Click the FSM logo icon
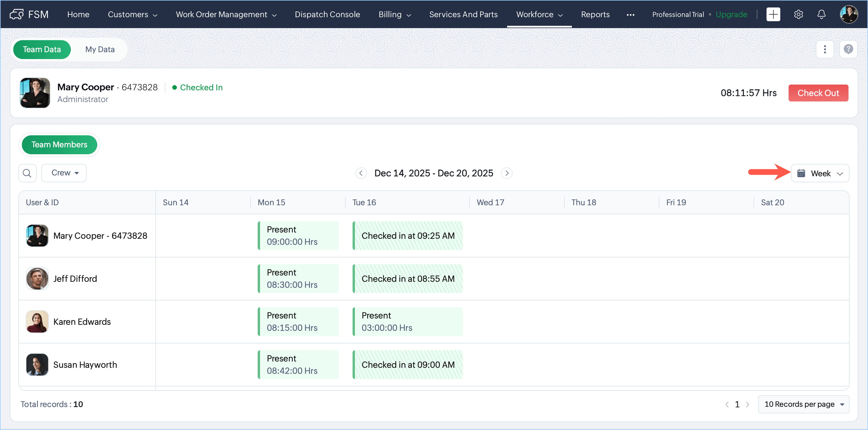This screenshot has width=868, height=430. tap(17, 15)
